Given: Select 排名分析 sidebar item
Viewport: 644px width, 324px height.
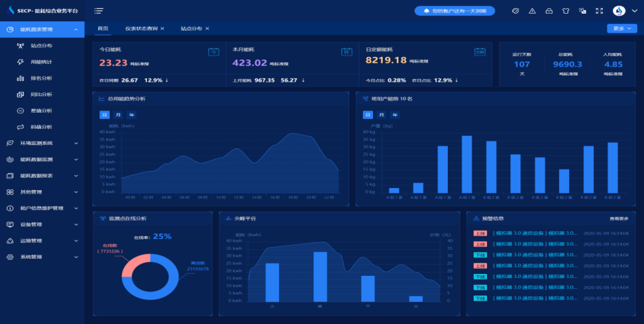Looking at the screenshot, I should (x=41, y=78).
